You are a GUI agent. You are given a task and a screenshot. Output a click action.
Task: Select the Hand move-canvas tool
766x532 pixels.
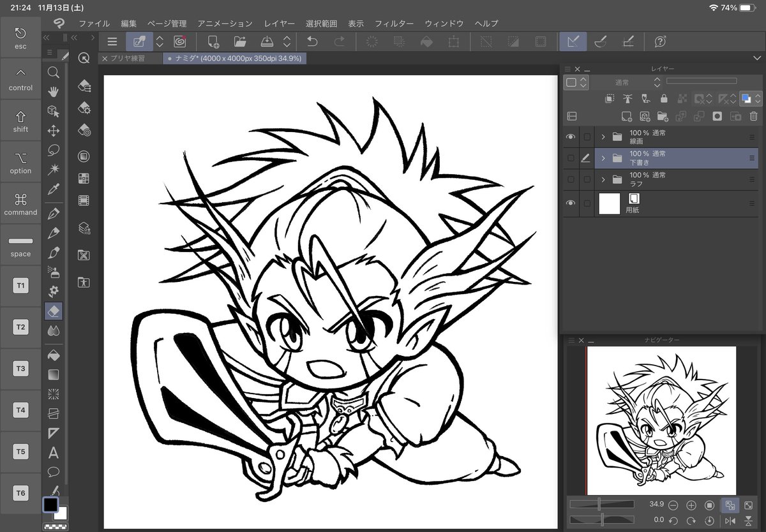(54, 92)
